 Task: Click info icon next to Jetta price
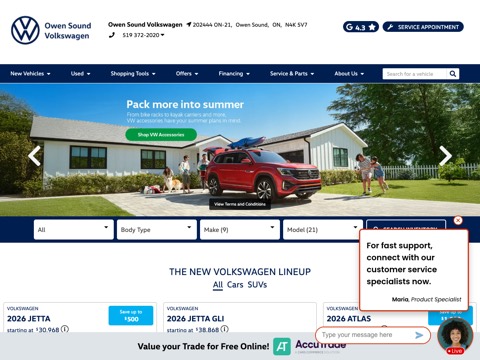point(65,329)
